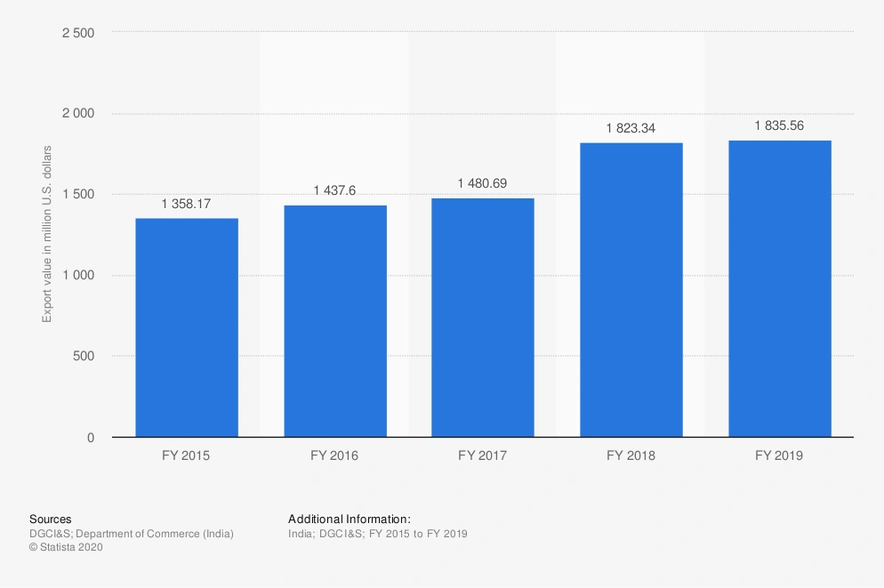Click the FY 2017 bar
Screen dimensions: 884x588
483,318
